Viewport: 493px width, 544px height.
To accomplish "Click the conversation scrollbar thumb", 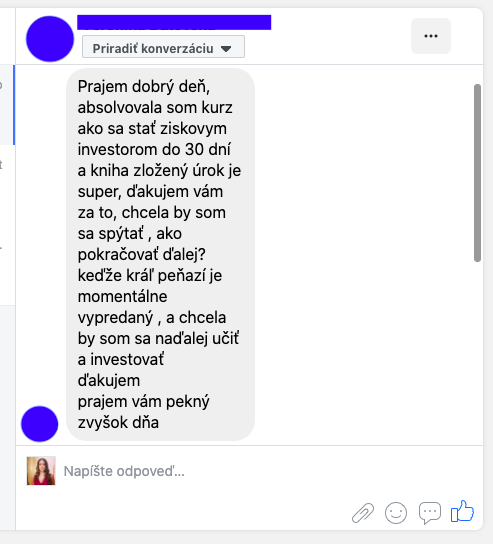I will 477,173.
